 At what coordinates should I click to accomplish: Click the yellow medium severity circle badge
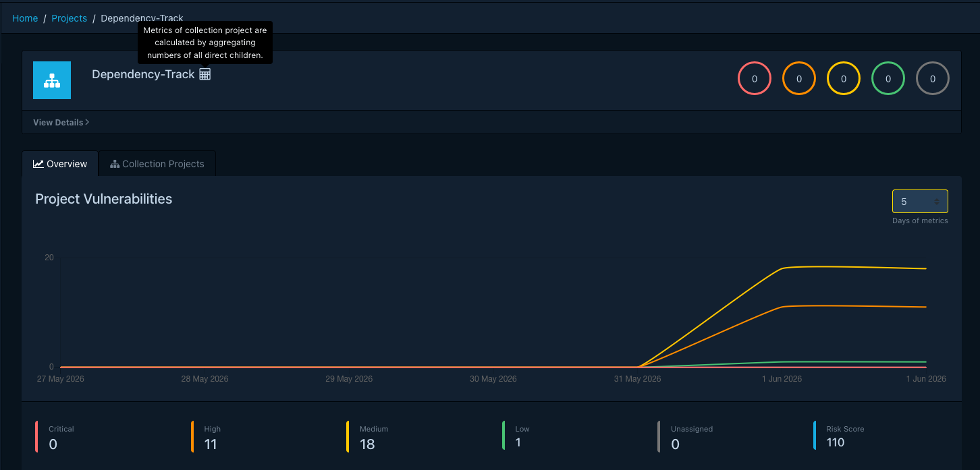(x=844, y=78)
